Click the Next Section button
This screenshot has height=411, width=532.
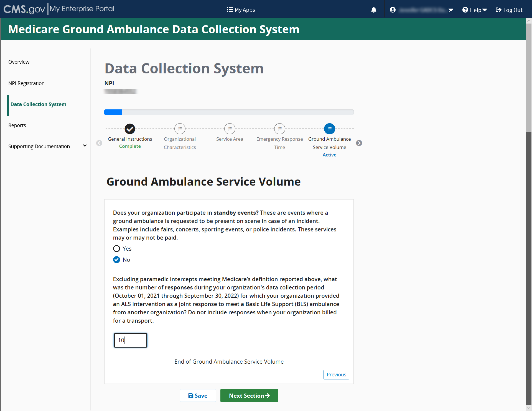(249, 395)
